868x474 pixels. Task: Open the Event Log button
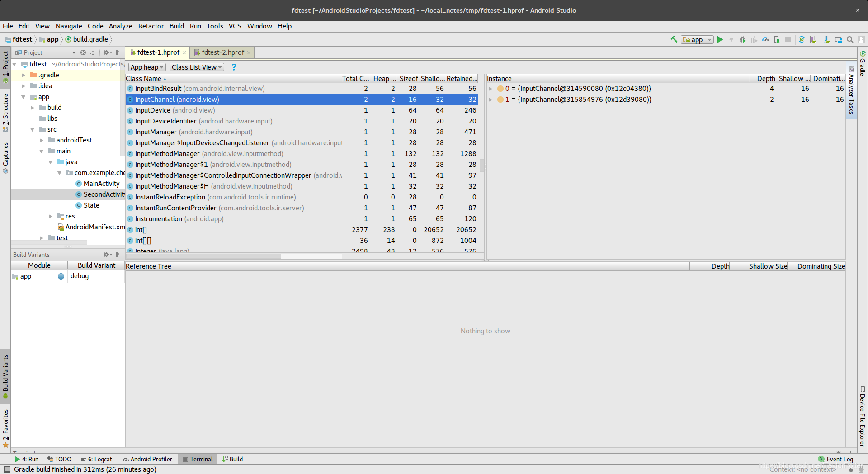click(835, 459)
